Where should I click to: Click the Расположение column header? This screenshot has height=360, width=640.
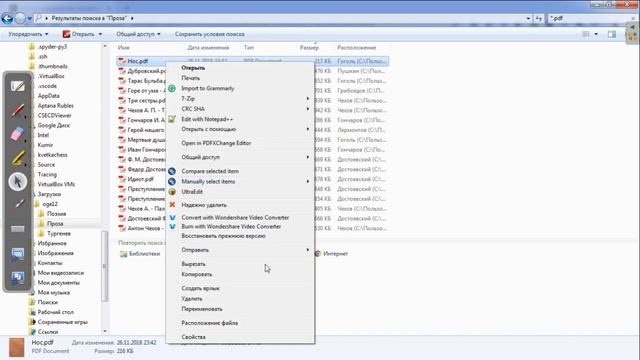pyautogui.click(x=357, y=48)
